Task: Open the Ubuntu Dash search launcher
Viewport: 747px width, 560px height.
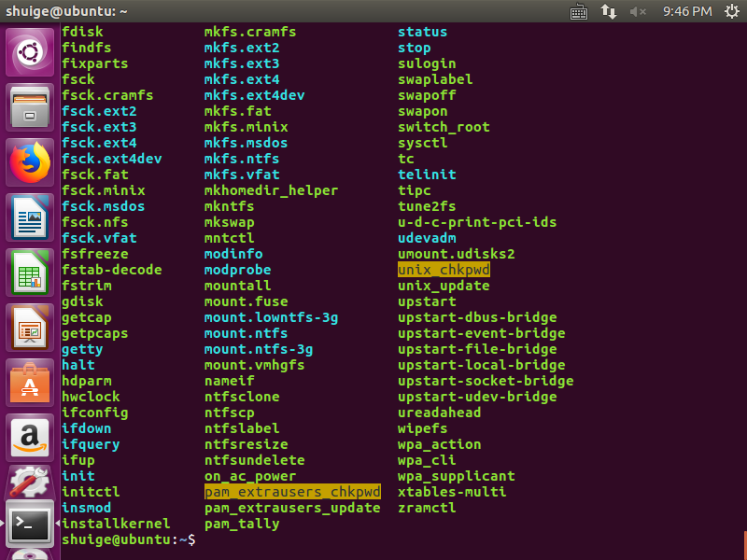Action: click(x=30, y=52)
